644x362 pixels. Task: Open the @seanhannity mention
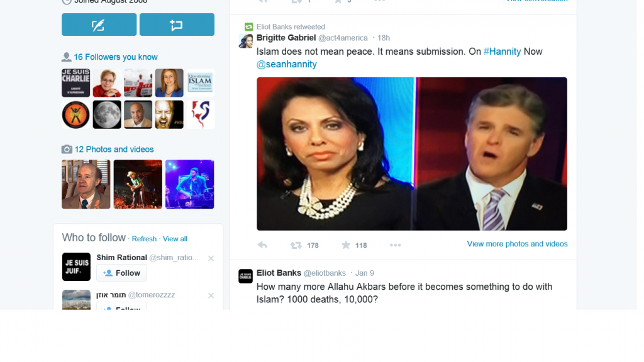287,65
